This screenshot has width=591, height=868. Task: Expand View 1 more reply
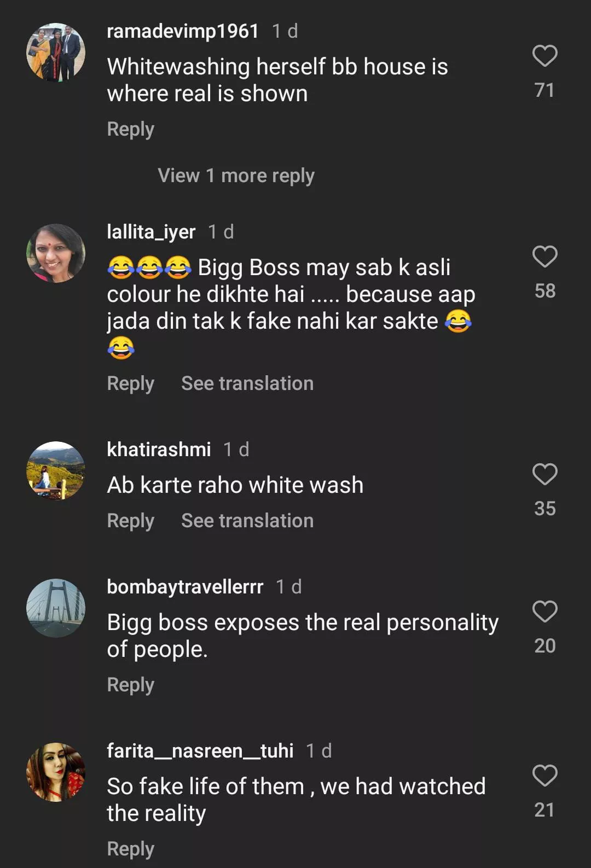pos(236,176)
